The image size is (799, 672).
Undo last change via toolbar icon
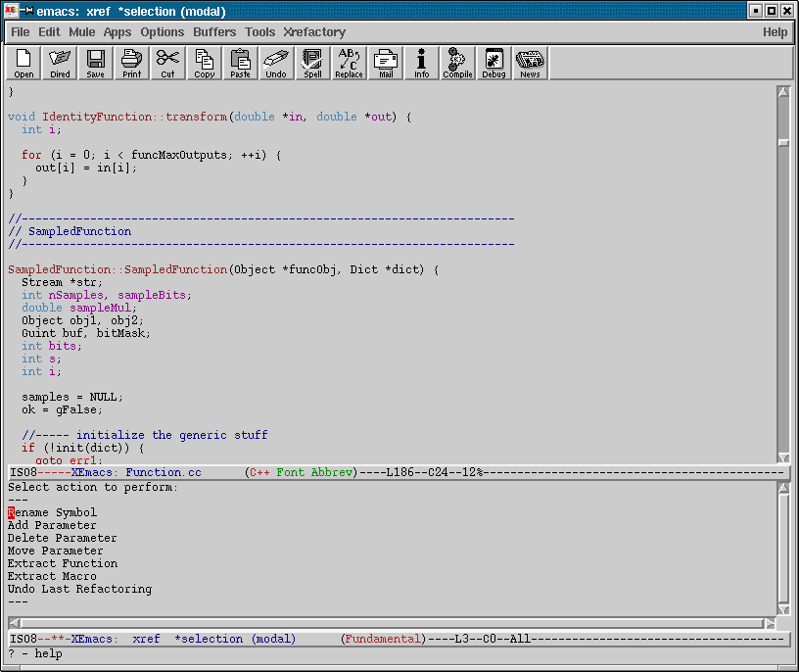[276, 63]
